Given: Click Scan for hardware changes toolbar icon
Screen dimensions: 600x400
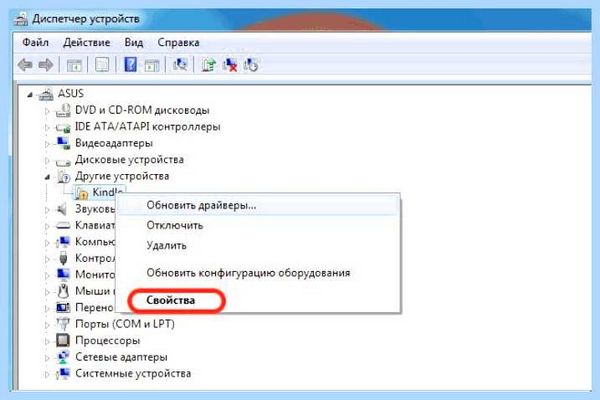Looking at the screenshot, I should [x=180, y=64].
